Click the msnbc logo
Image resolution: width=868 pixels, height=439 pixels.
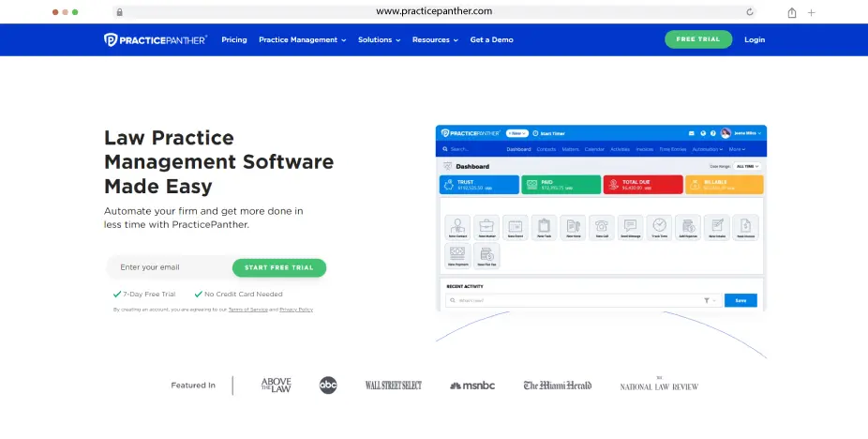[472, 386]
